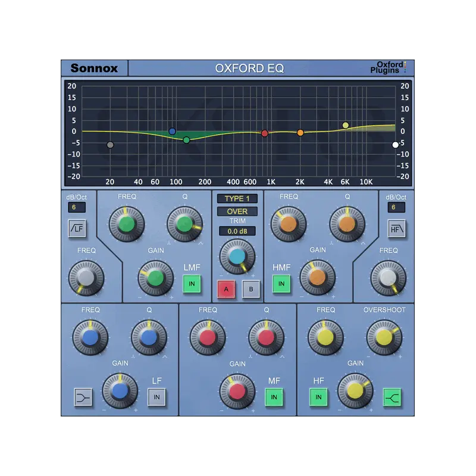Select the white high-cut filter node on graph

tap(395, 145)
